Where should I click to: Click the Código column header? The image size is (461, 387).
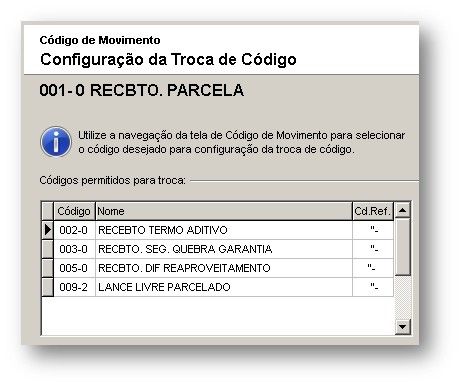[74, 211]
